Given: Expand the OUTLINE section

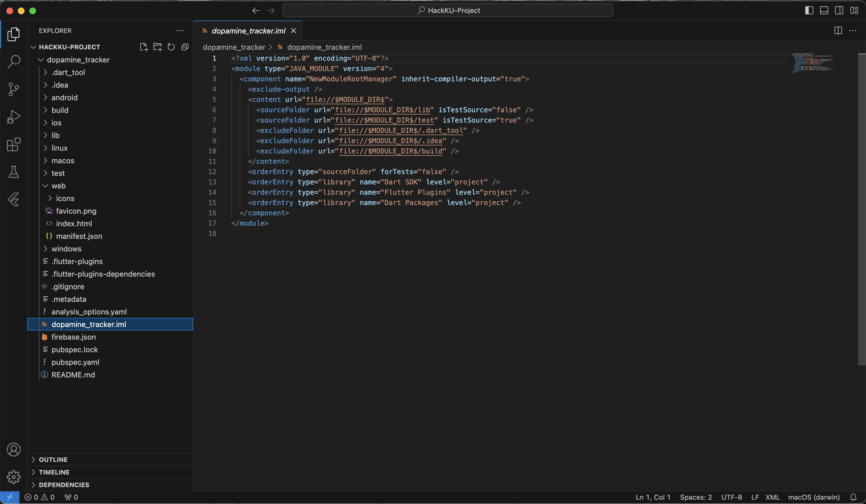Looking at the screenshot, I should tap(53, 460).
